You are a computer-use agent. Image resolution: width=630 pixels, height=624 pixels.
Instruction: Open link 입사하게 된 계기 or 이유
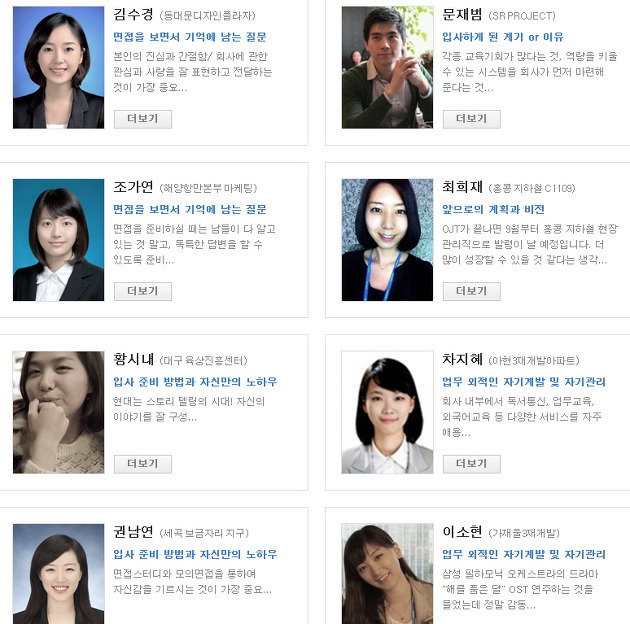click(503, 37)
